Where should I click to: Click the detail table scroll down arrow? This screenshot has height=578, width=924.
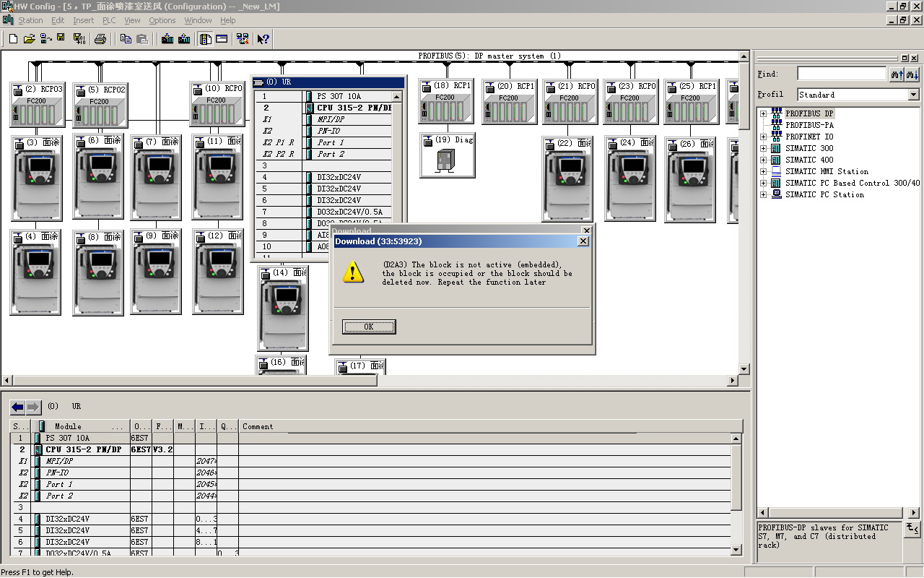[x=736, y=550]
